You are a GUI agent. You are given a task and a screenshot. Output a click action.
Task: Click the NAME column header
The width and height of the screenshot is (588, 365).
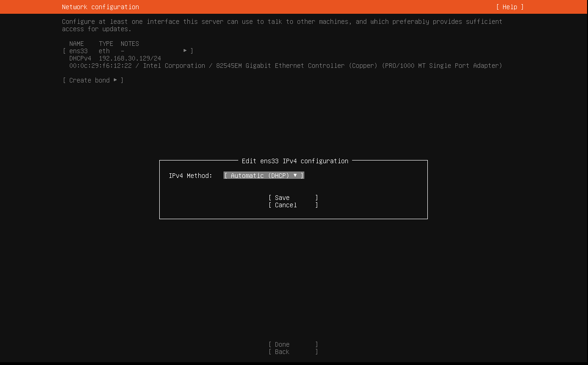(x=77, y=44)
